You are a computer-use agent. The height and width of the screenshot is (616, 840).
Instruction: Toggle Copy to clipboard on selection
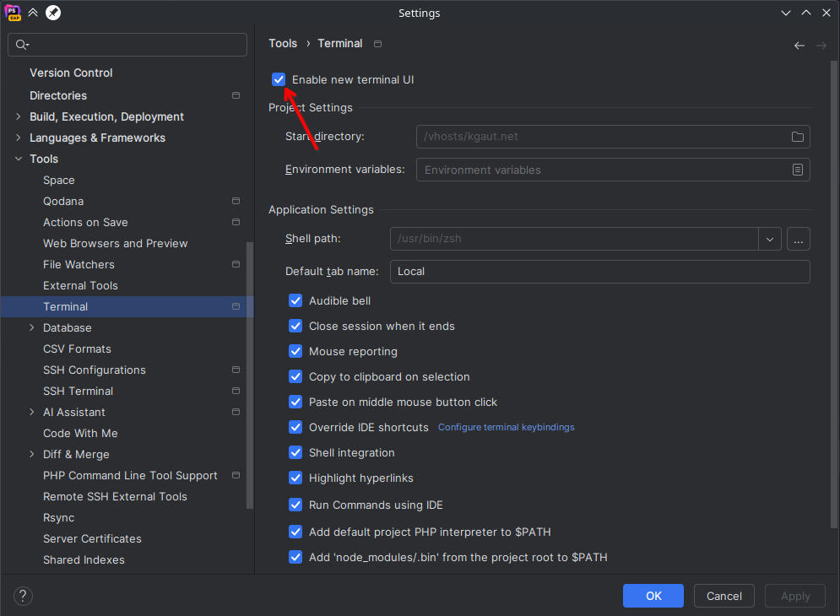click(x=295, y=376)
